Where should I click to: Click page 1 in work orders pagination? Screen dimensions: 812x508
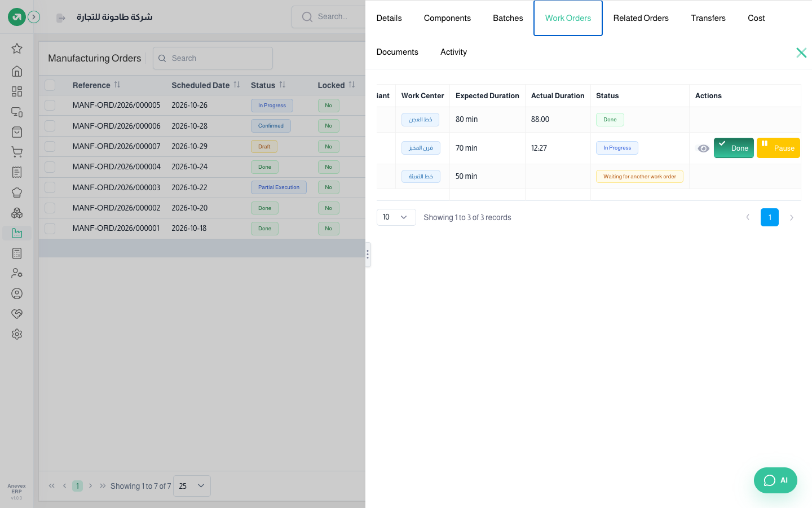click(x=770, y=217)
